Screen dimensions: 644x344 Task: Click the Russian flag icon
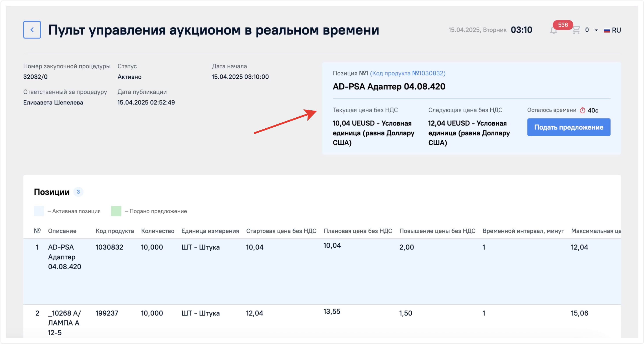pyautogui.click(x=607, y=31)
